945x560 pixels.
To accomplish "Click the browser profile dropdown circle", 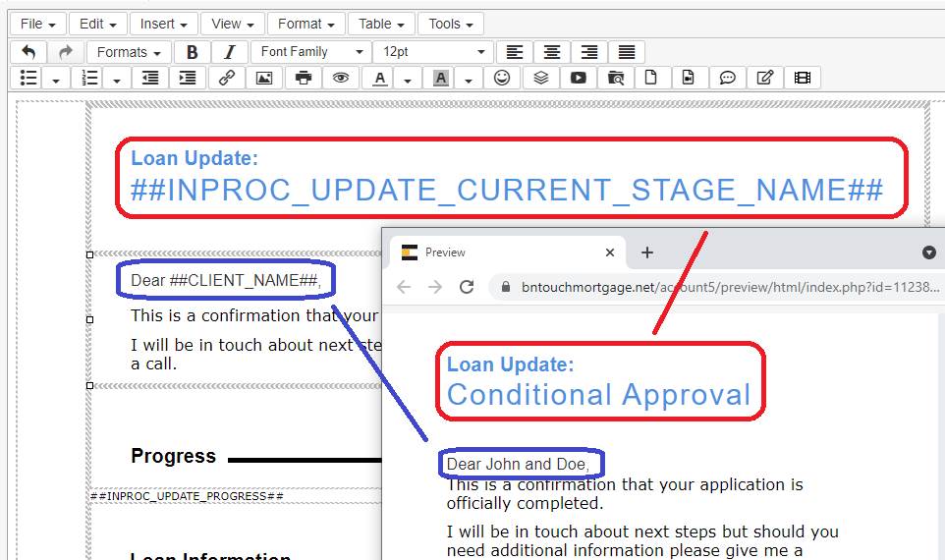I will coord(929,252).
